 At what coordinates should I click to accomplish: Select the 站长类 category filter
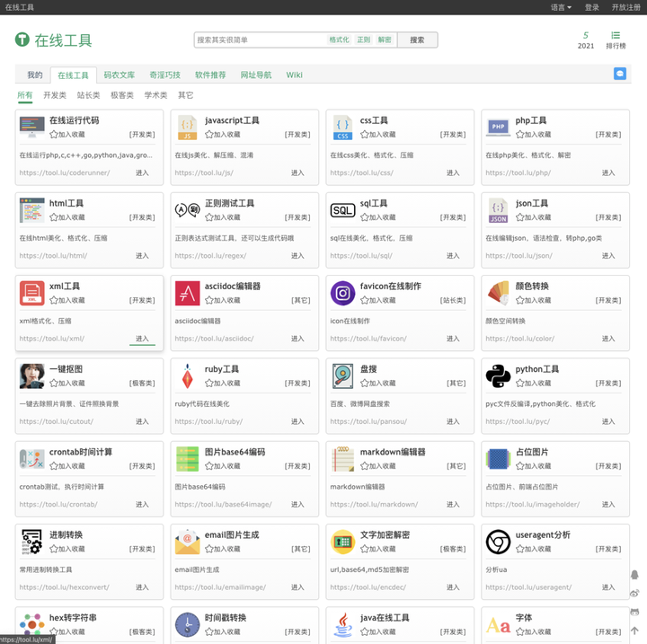(x=88, y=95)
